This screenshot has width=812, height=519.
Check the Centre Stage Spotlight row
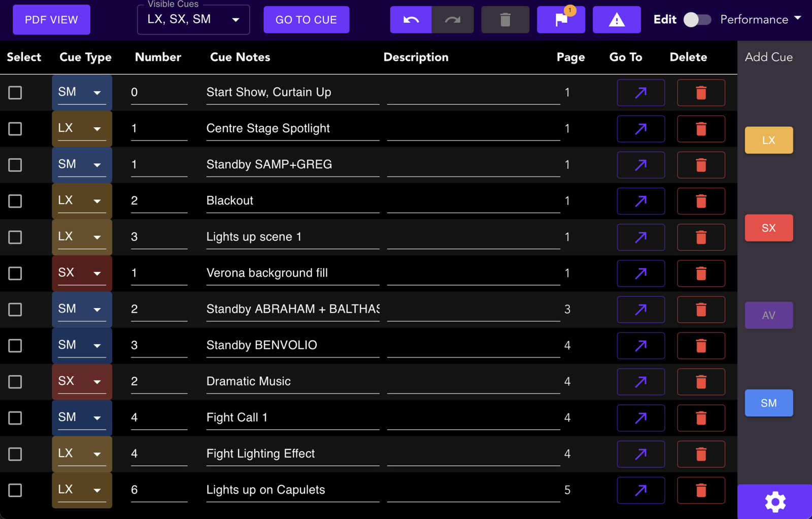pyautogui.click(x=15, y=129)
